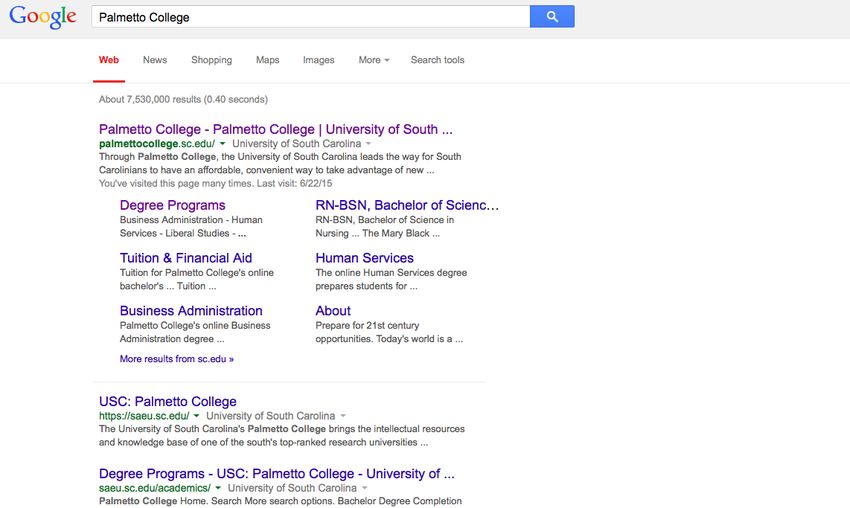The width and height of the screenshot is (850, 508).
Task: Open the gray arrow after University of South Carolina in saeu.sc.edu result
Action: pyautogui.click(x=343, y=416)
